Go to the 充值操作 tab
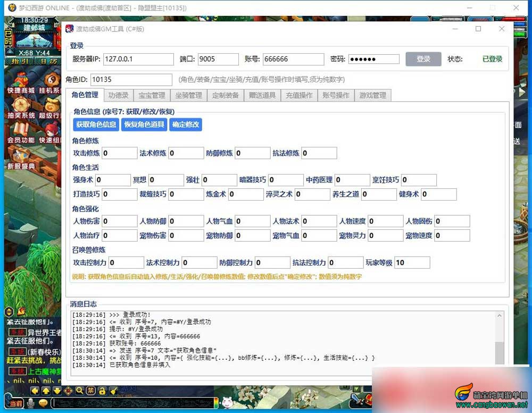 click(299, 95)
